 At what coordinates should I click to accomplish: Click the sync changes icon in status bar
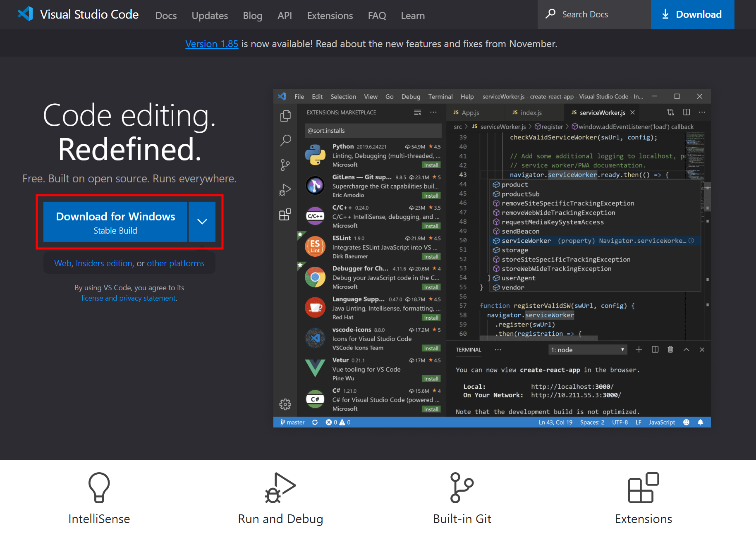(x=315, y=422)
